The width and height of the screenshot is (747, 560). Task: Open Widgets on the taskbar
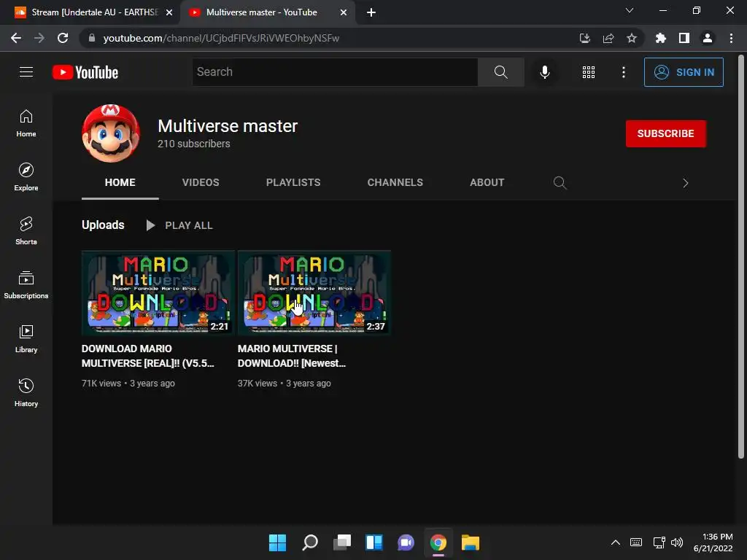(374, 542)
